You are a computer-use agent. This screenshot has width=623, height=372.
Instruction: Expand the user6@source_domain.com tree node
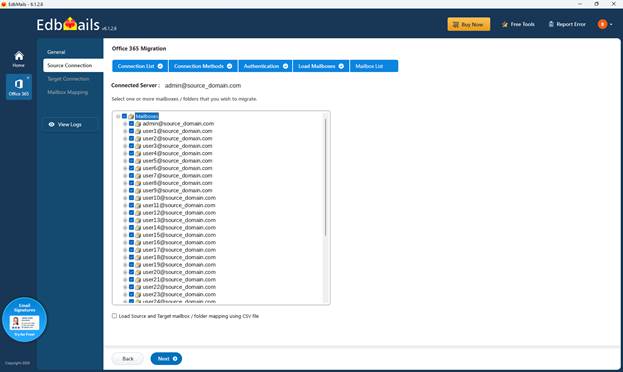(x=125, y=168)
